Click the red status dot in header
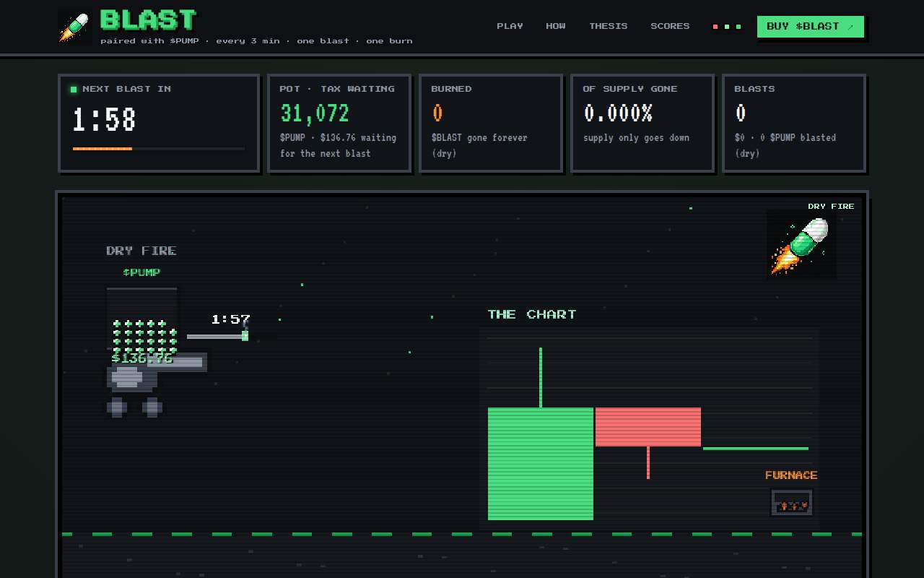Viewport: 924px width, 578px height. click(x=715, y=27)
